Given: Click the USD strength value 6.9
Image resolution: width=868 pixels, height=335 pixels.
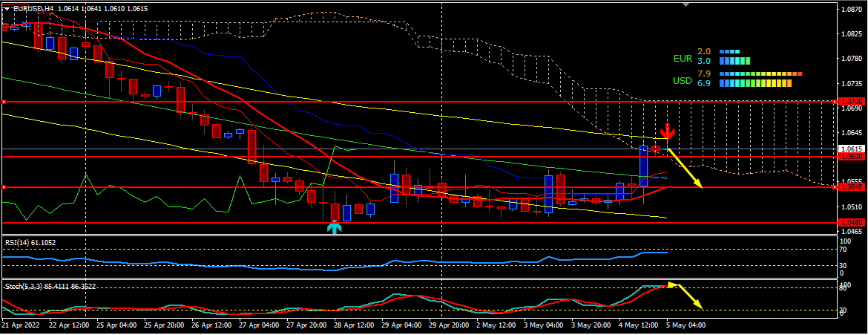Looking at the screenshot, I should [x=704, y=83].
